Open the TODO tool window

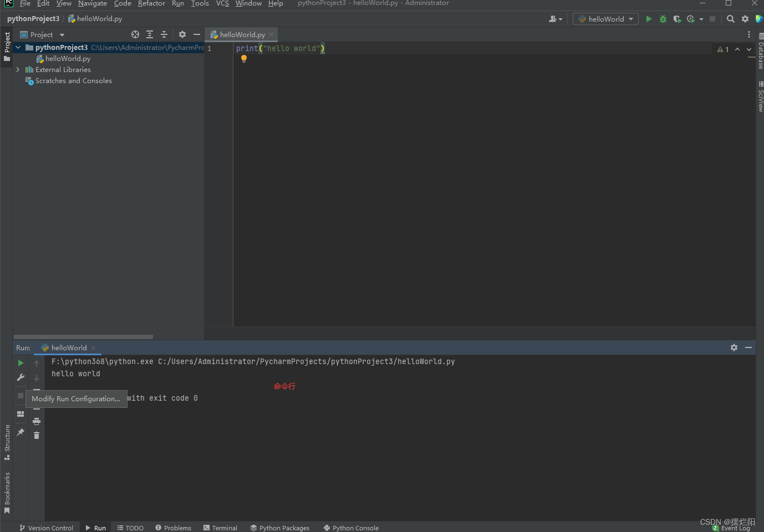click(130, 528)
